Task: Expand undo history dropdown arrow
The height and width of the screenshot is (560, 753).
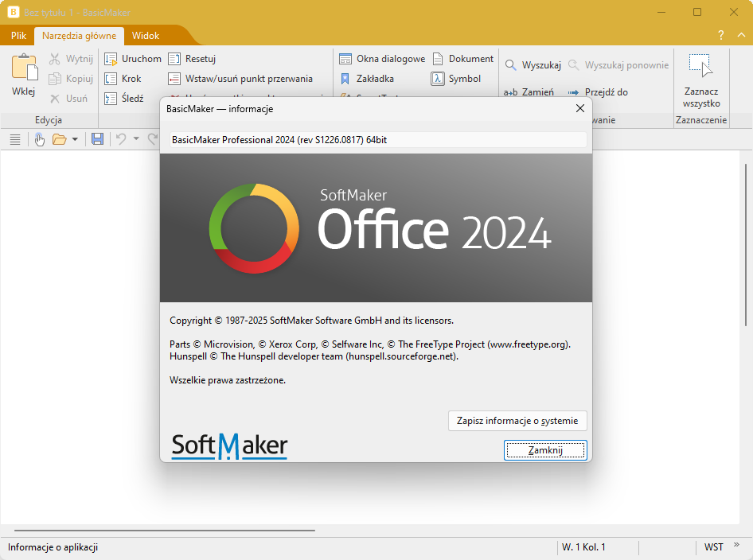Action: [136, 139]
